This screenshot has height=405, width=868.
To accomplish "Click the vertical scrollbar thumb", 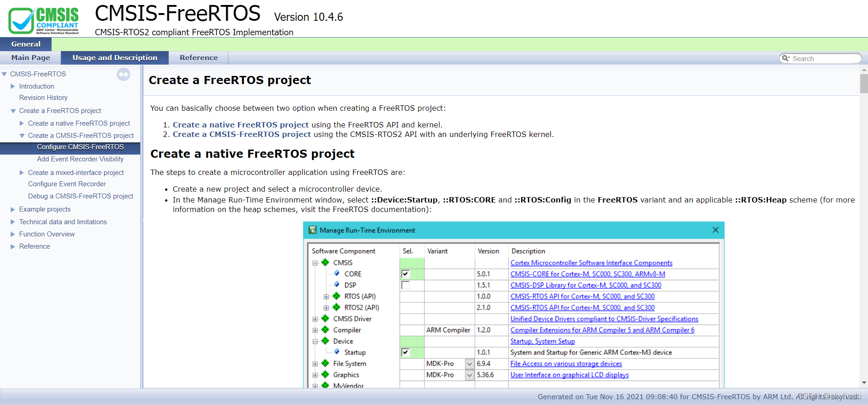I will pyautogui.click(x=864, y=84).
